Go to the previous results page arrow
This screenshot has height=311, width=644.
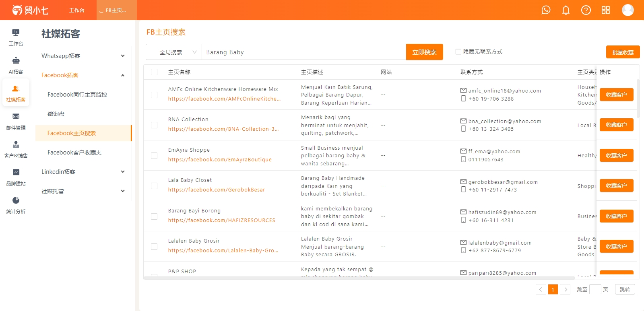(541, 289)
